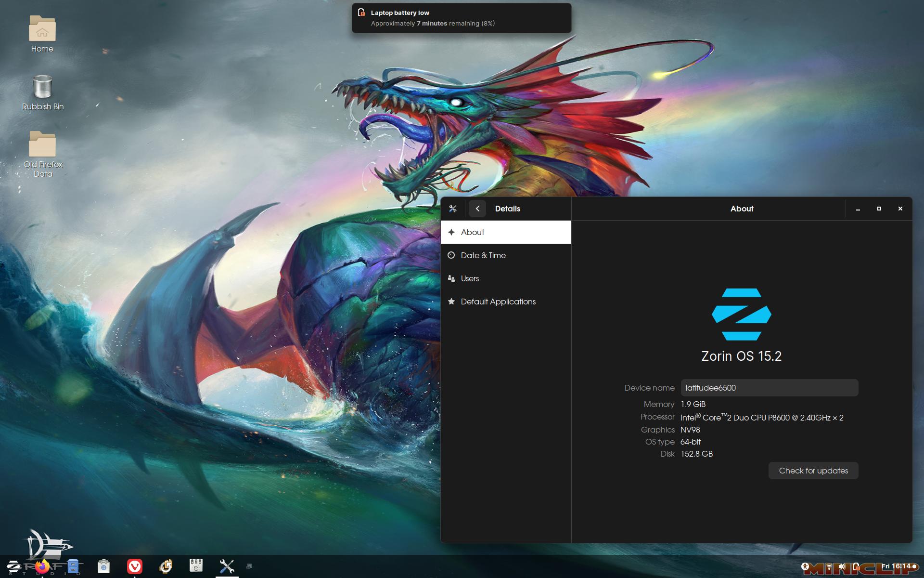Select the About menu item
Viewport: 924px width, 578px height.
tap(506, 232)
